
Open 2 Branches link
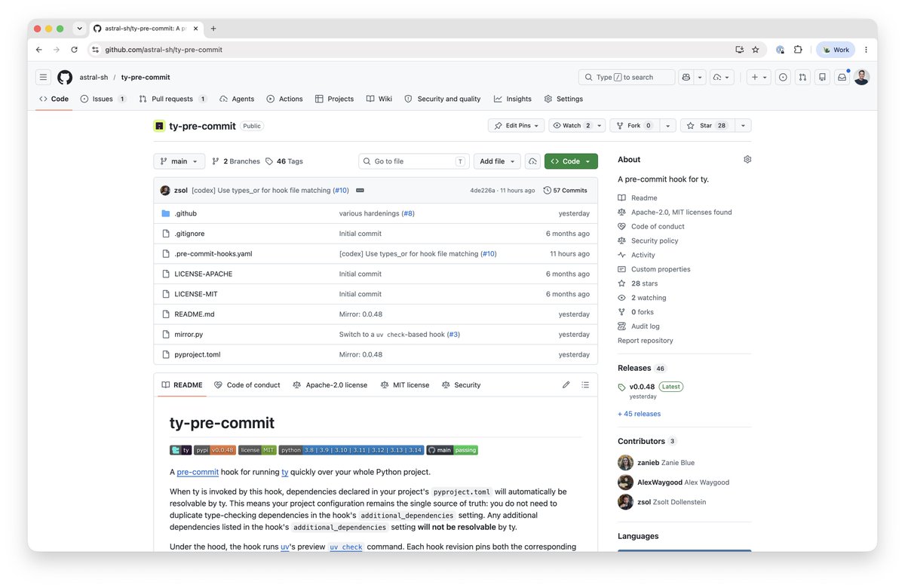pos(236,161)
